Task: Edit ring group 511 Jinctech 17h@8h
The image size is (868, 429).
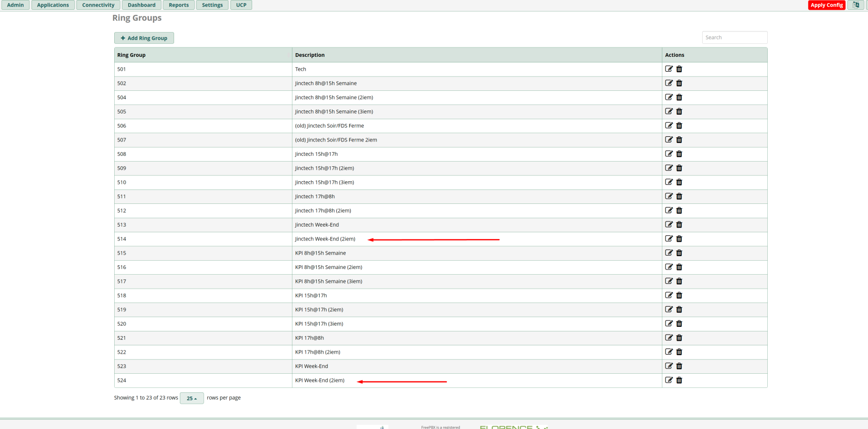Action: click(669, 196)
